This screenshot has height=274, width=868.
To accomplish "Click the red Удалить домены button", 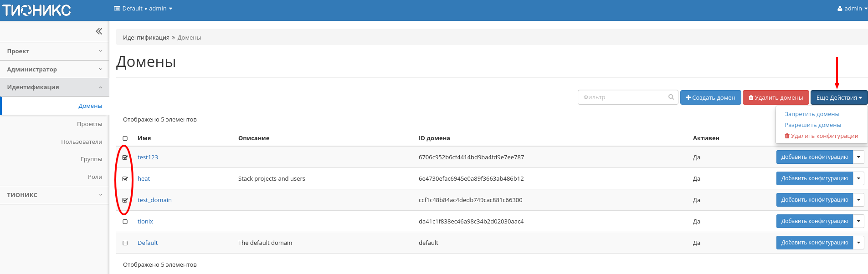I will click(x=776, y=97).
